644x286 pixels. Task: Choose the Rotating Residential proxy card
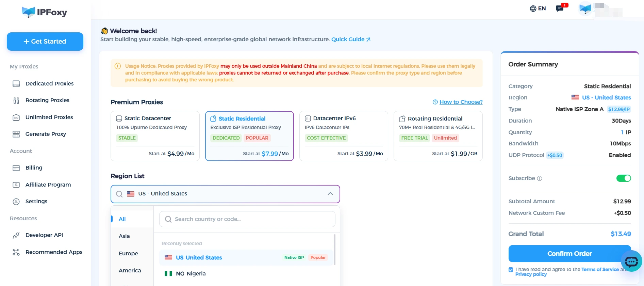[x=438, y=136]
